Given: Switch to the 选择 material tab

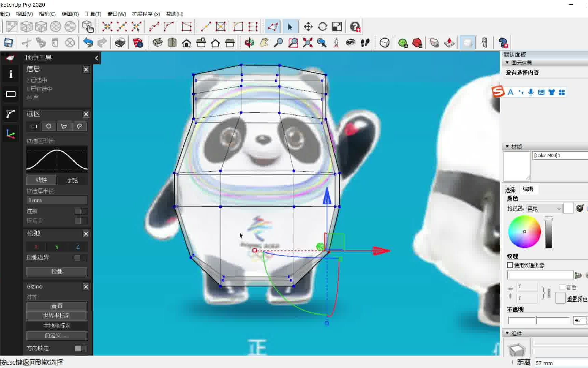Looking at the screenshot, I should (510, 190).
